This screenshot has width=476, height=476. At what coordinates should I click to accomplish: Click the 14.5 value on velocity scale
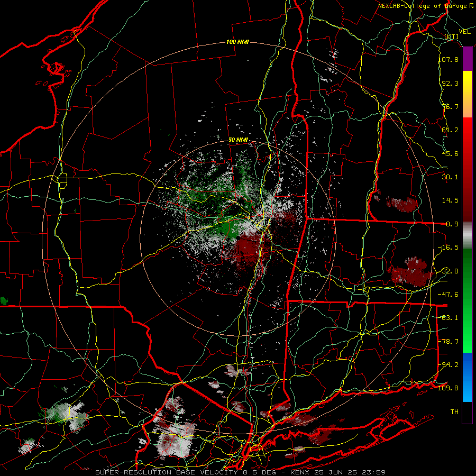click(450, 200)
